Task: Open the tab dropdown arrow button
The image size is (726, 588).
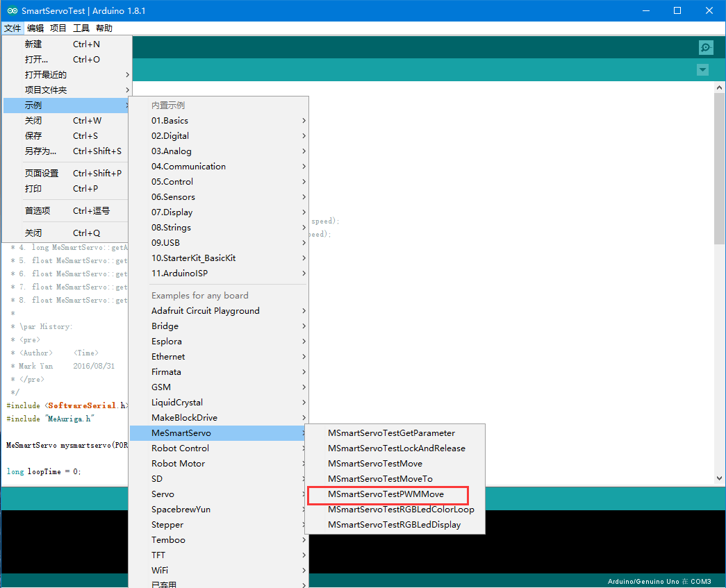Action: coord(702,70)
